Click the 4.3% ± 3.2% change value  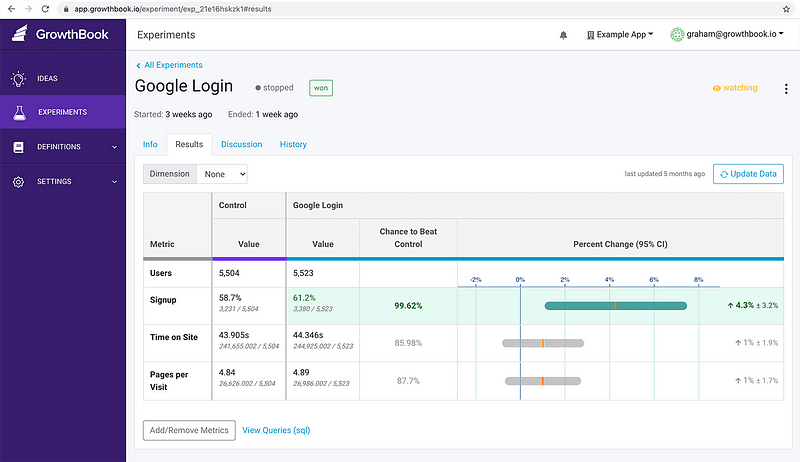click(x=753, y=305)
